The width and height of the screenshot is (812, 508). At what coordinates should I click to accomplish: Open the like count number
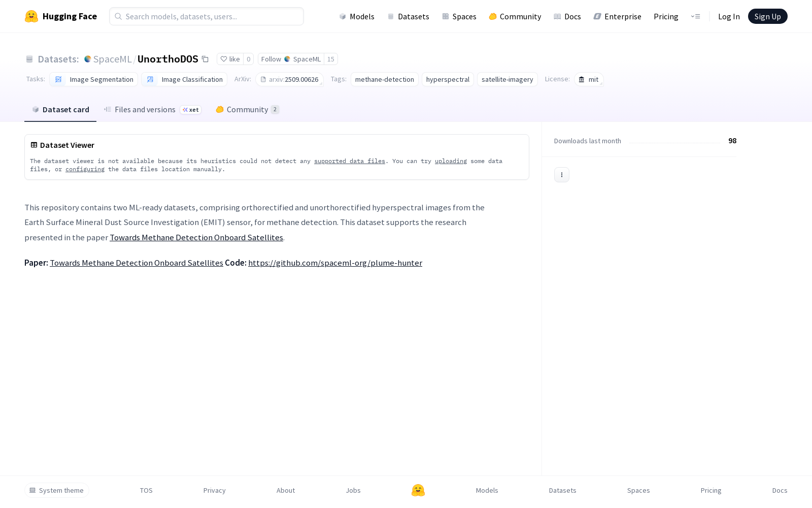249,59
